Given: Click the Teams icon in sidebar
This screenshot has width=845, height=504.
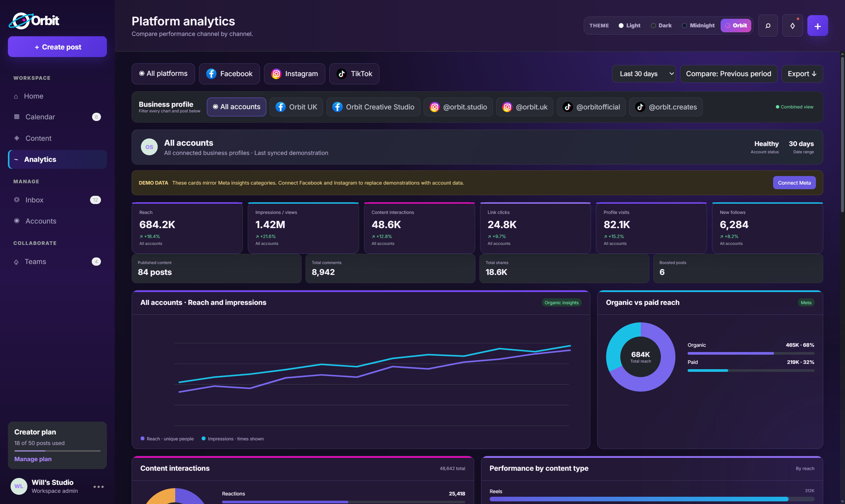Looking at the screenshot, I should click(x=16, y=262).
